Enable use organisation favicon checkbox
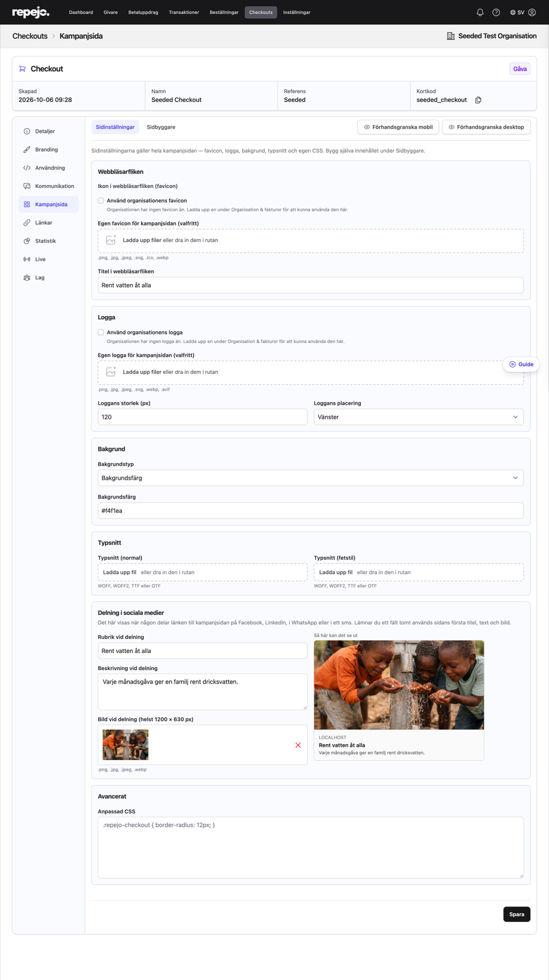The height and width of the screenshot is (980, 549). pyautogui.click(x=101, y=200)
